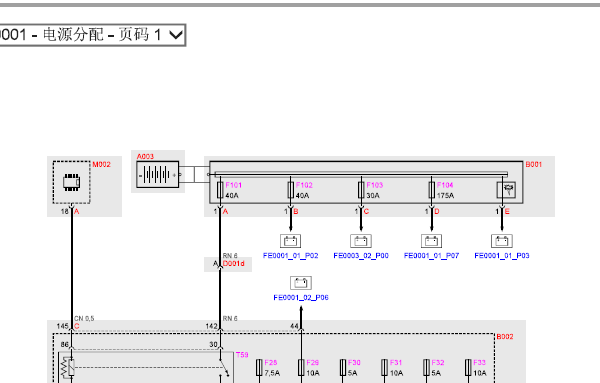Select fuse F31 10A symbol

tap(385, 368)
